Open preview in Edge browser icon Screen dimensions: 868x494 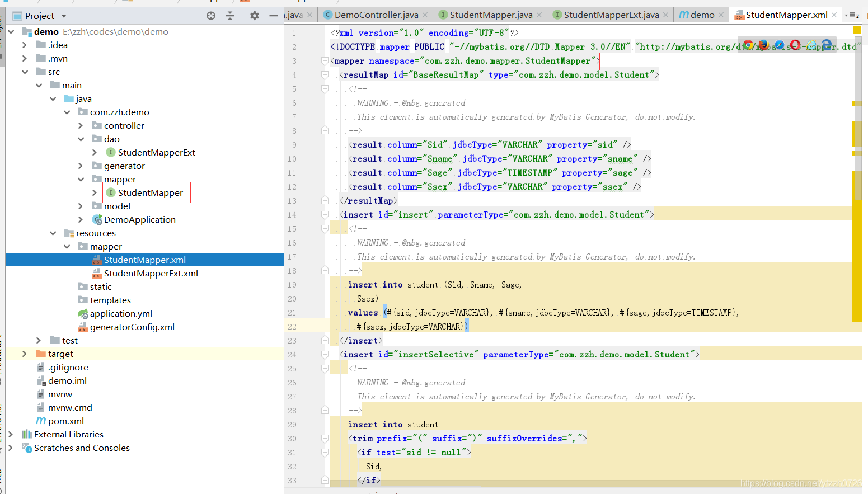[x=827, y=45]
